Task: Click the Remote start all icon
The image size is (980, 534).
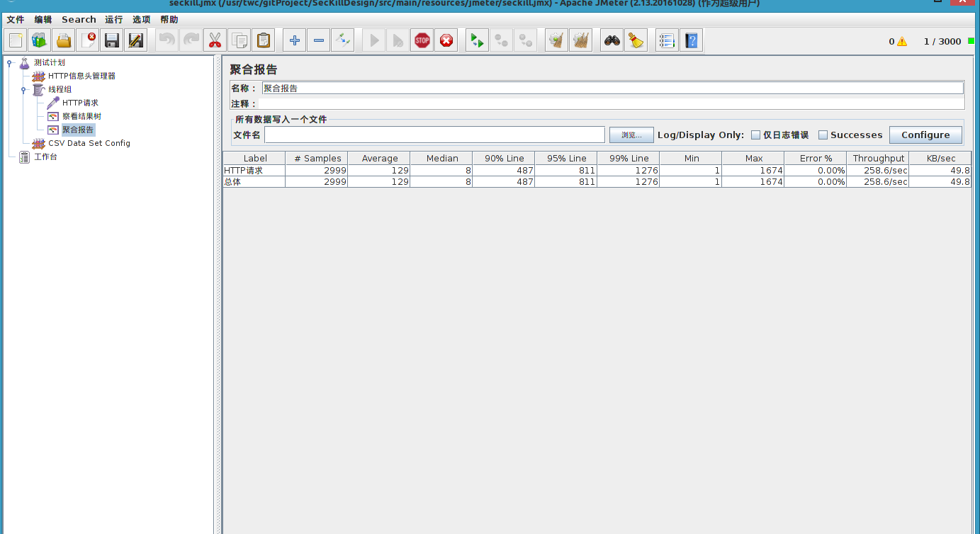Action: [478, 40]
